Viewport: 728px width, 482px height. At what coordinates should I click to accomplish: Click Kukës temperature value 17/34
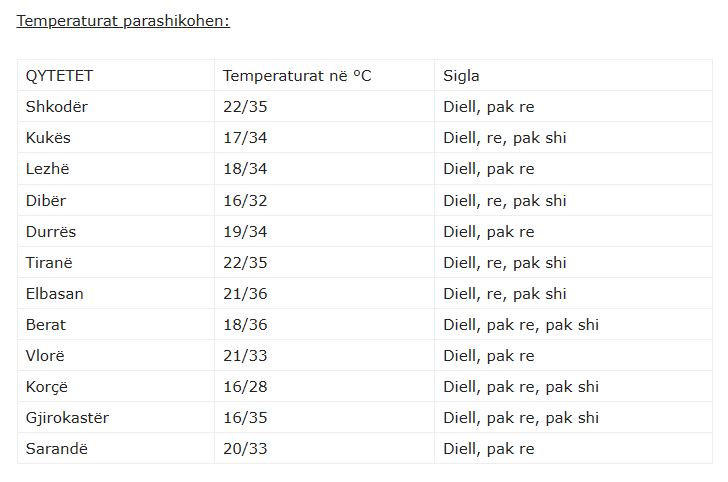[x=244, y=138]
